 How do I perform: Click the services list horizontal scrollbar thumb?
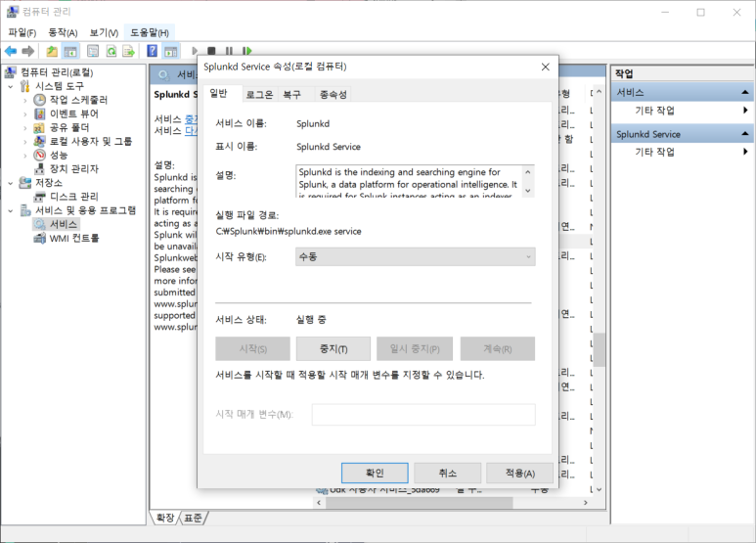[419, 503]
